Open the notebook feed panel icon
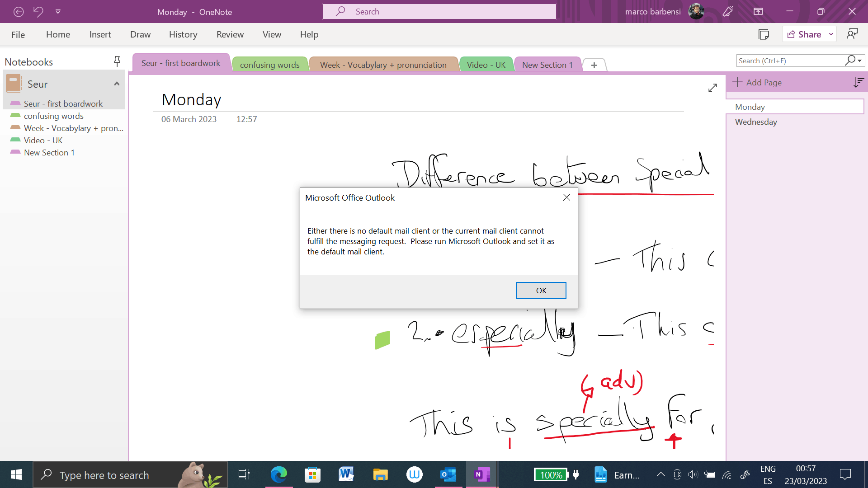Screen dimensions: 868x488 764,34
